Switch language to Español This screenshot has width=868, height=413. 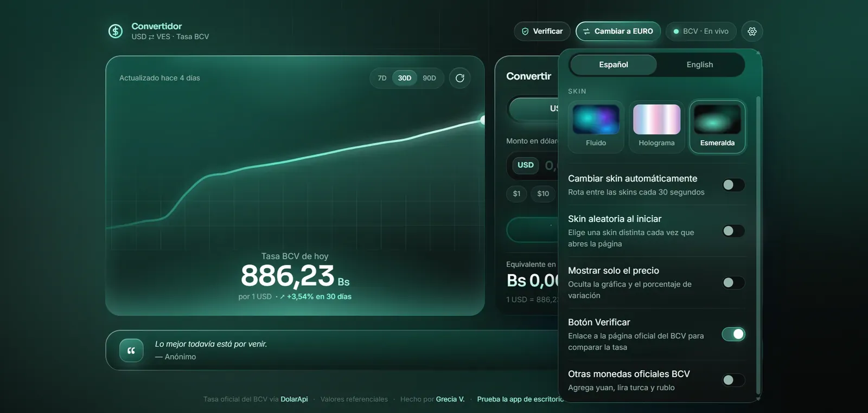coord(614,64)
